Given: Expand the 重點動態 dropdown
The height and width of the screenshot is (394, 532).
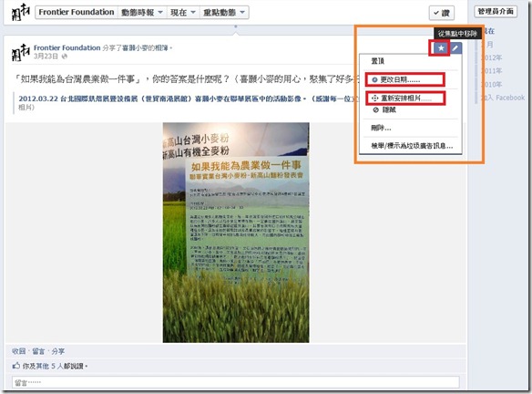Looking at the screenshot, I should 224,13.
